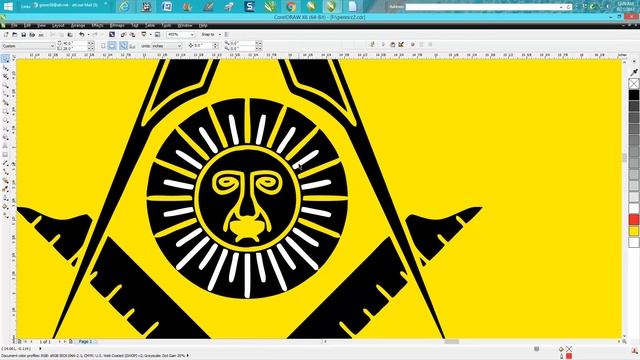Click the Paste icon in the toolbar
640x360 pixels.
(x=70, y=35)
